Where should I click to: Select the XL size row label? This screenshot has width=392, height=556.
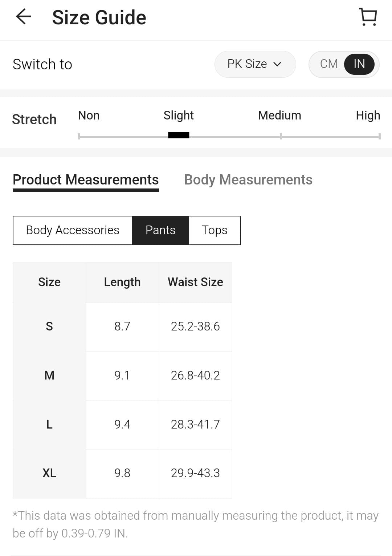pos(49,473)
